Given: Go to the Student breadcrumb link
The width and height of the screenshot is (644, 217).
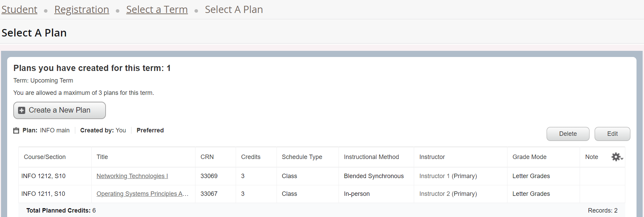Looking at the screenshot, I should pyautogui.click(x=19, y=10).
